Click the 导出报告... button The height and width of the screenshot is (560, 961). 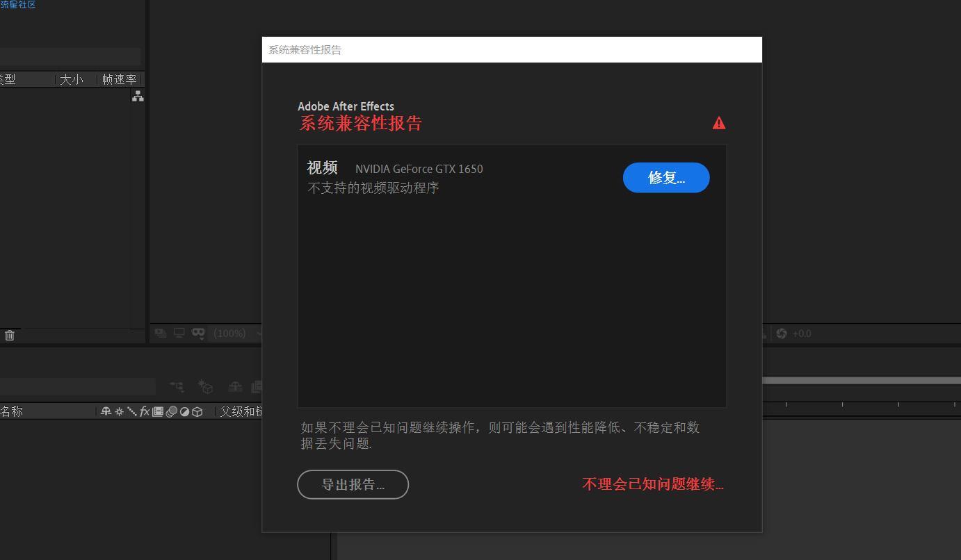tap(353, 484)
